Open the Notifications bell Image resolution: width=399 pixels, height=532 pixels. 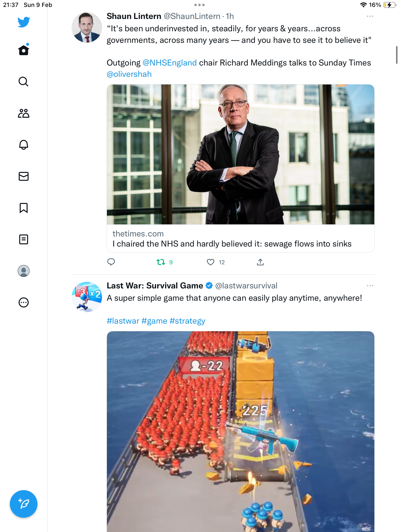coord(24,145)
